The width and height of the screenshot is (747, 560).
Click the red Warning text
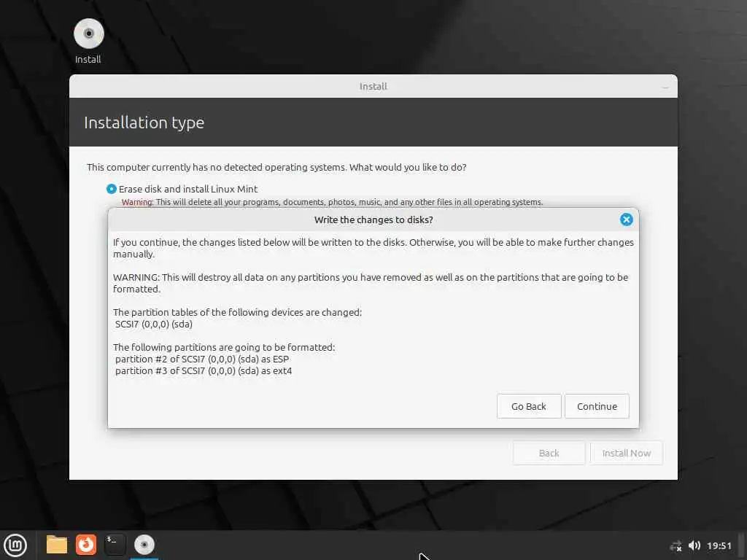(137, 203)
